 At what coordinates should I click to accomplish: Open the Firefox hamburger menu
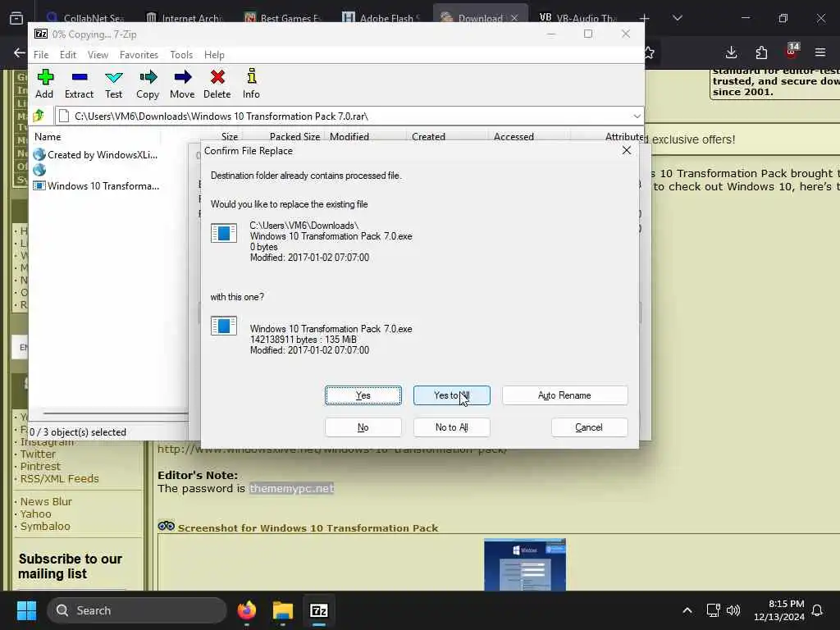[820, 52]
